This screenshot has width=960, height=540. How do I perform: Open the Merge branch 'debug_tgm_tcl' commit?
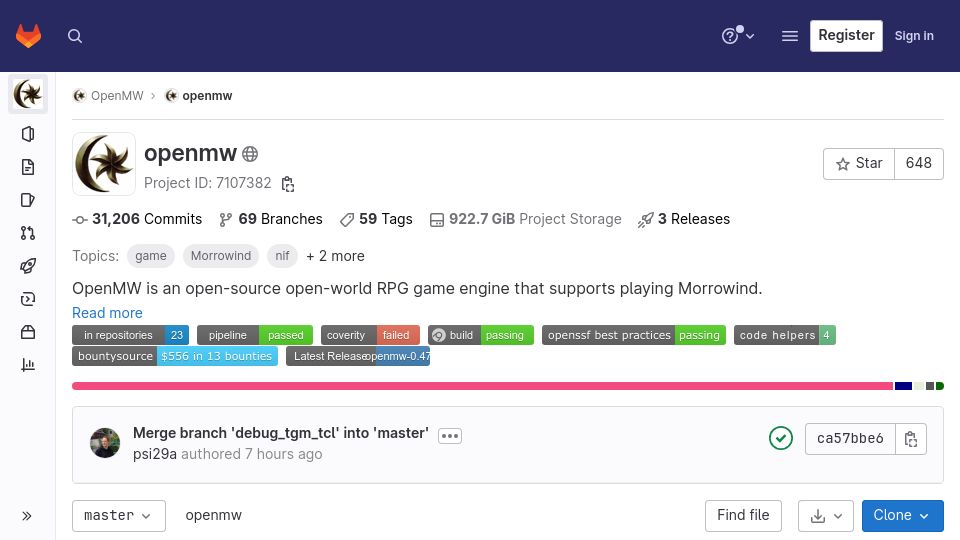pyautogui.click(x=281, y=433)
